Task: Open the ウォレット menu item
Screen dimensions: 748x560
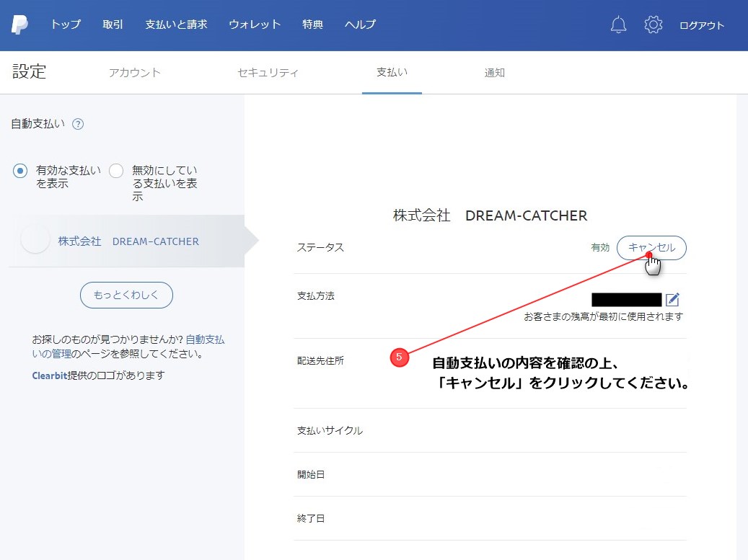Action: coord(255,25)
